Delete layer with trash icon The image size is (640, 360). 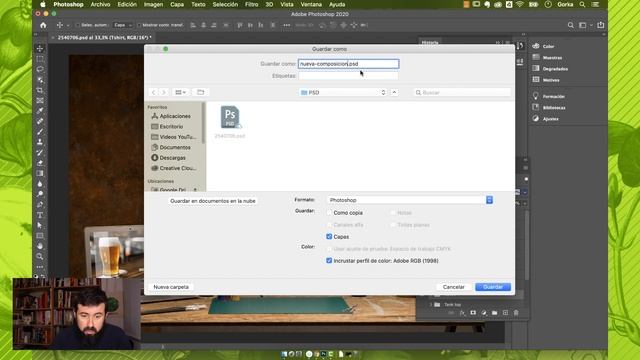tap(516, 313)
